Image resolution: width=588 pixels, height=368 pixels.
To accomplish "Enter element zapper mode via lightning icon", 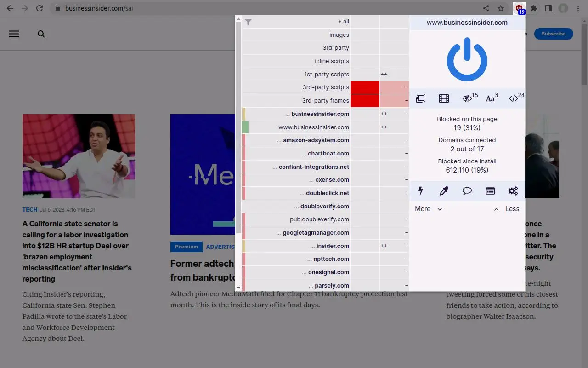I will point(421,190).
